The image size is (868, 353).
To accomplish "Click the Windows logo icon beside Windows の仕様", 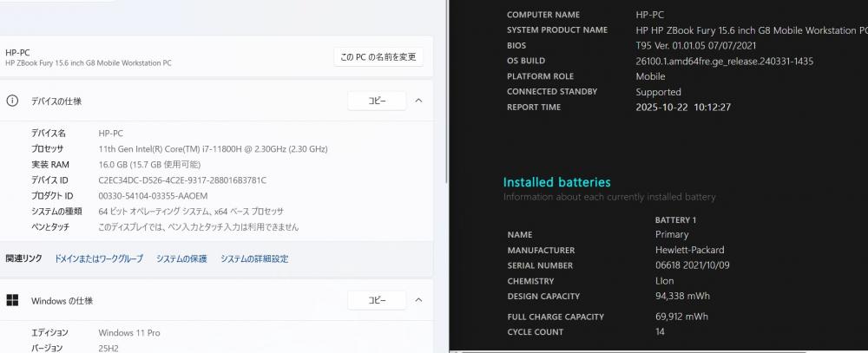I will [x=12, y=301].
